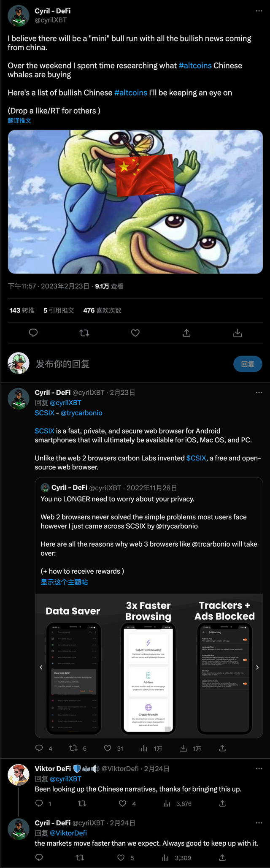270x868 pixels.
Task: Open the 476 likes list
Action: 102,310
